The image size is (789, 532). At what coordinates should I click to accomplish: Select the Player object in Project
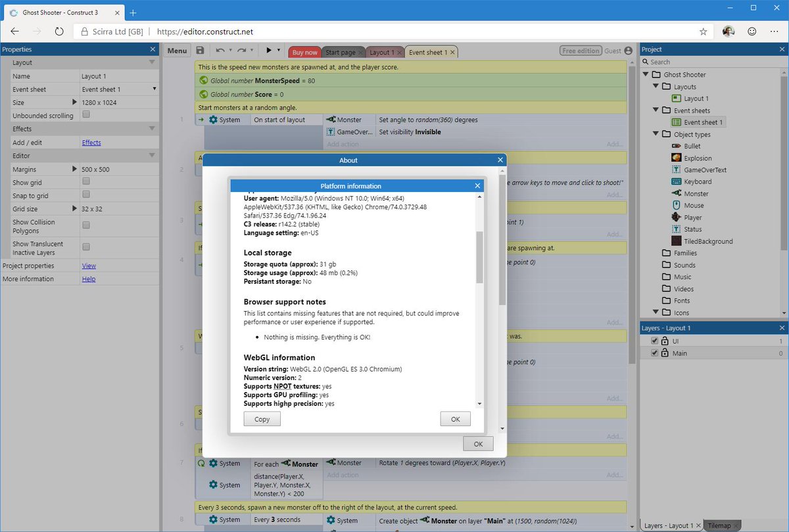click(692, 218)
